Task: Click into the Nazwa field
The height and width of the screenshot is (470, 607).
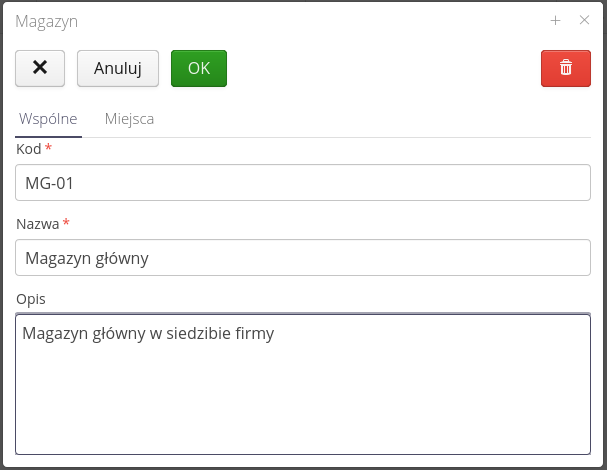Action: [x=303, y=258]
